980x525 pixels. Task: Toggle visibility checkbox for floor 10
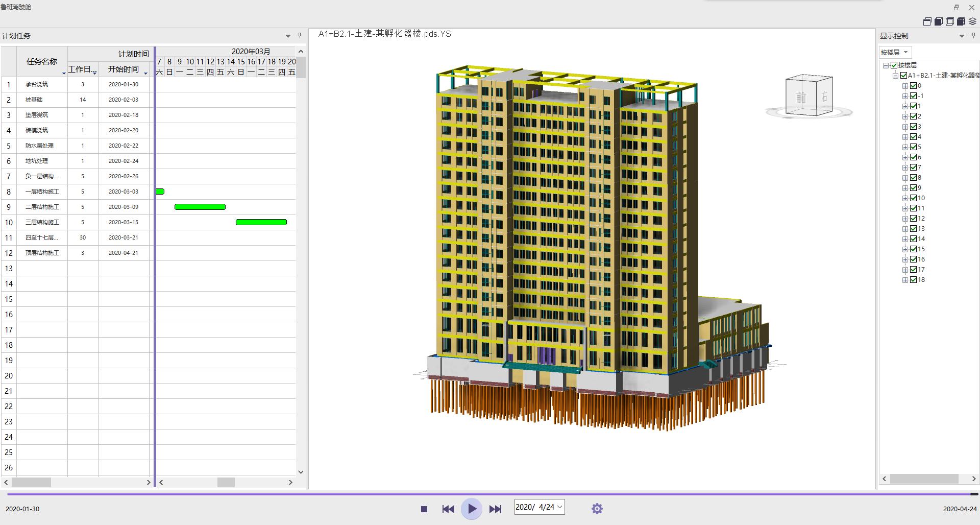tap(914, 198)
